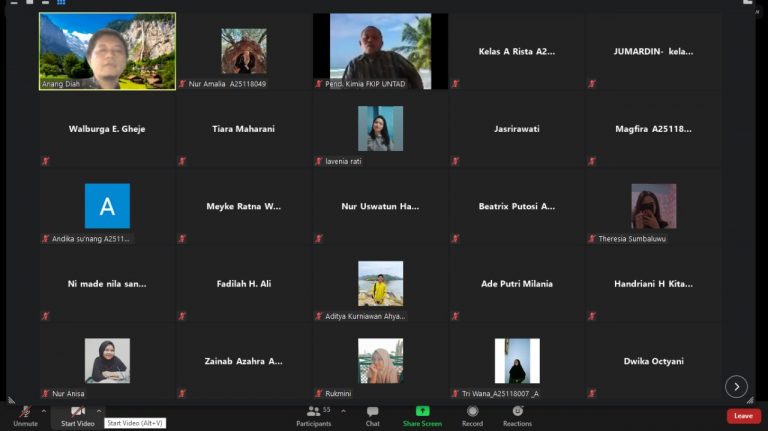Open the Reactions menu
The height and width of the screenshot is (431, 768).
(517, 415)
